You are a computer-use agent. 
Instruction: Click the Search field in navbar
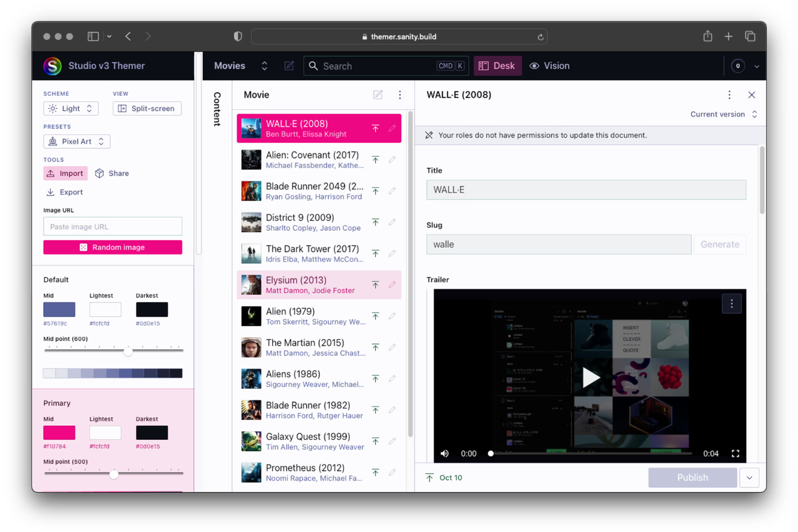point(386,66)
